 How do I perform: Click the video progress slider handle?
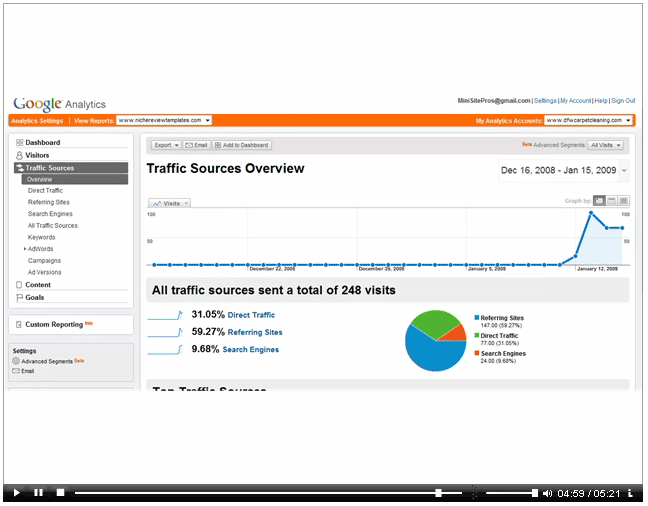click(x=438, y=493)
